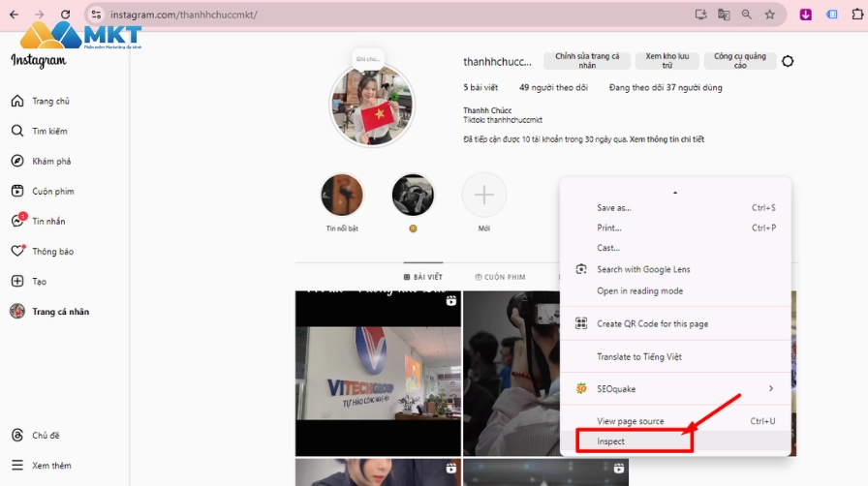The width and height of the screenshot is (868, 486).
Task: Click Chỉnh sửa trang cá nhân button
Action: 587,61
